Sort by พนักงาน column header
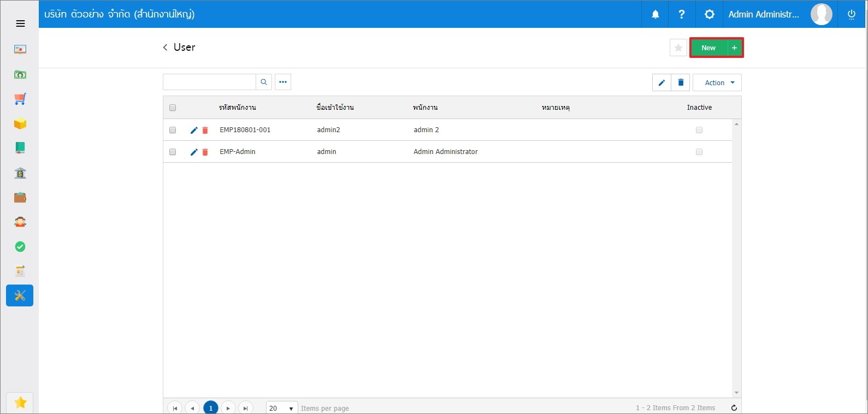This screenshot has width=868, height=414. click(x=426, y=108)
